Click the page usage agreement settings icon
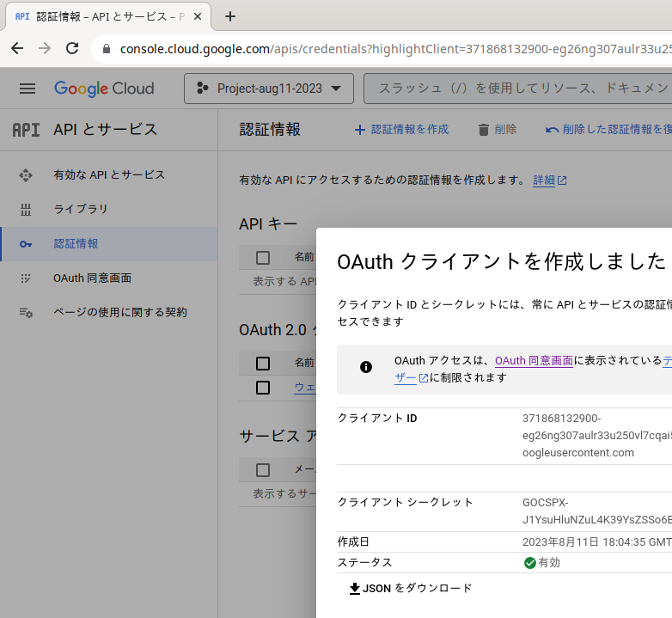This screenshot has height=618, width=672. 26,312
